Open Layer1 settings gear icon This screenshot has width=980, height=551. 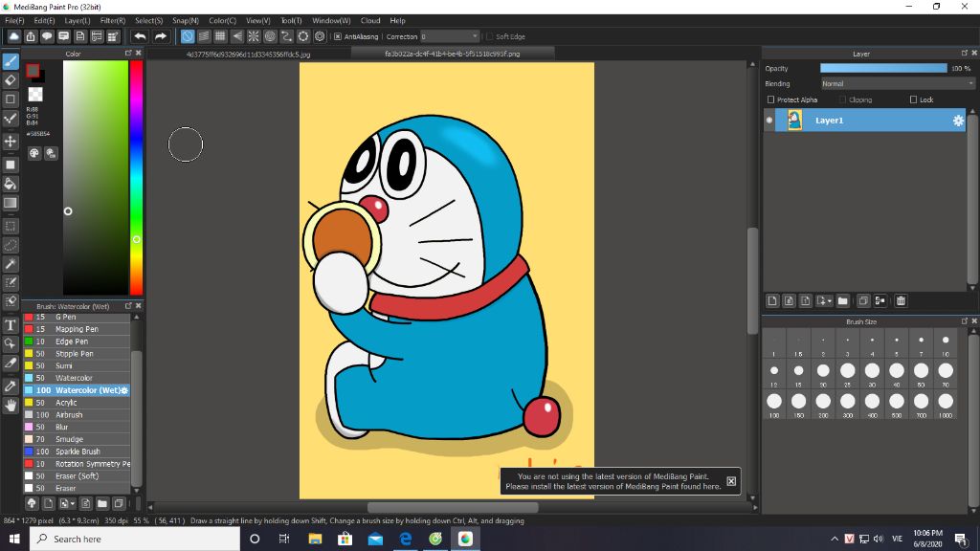[x=957, y=121]
